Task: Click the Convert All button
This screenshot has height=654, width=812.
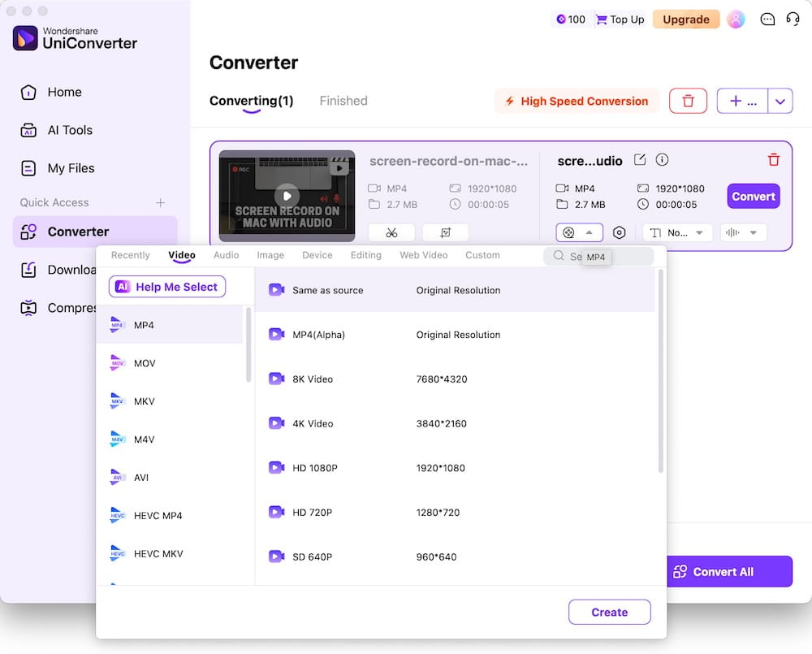Action: pos(729,571)
